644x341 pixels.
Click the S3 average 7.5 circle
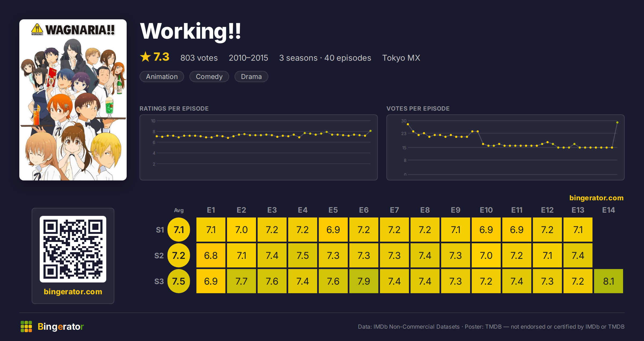pos(179,281)
